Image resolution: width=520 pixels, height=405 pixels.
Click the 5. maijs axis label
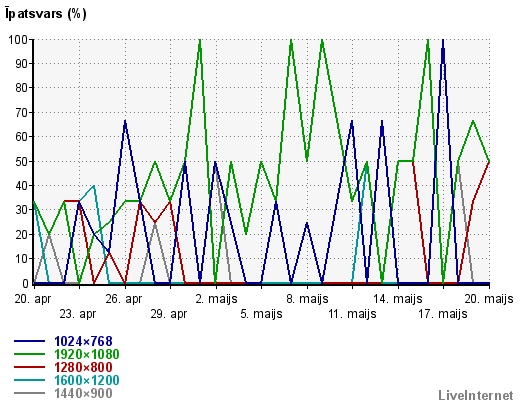coord(261,314)
